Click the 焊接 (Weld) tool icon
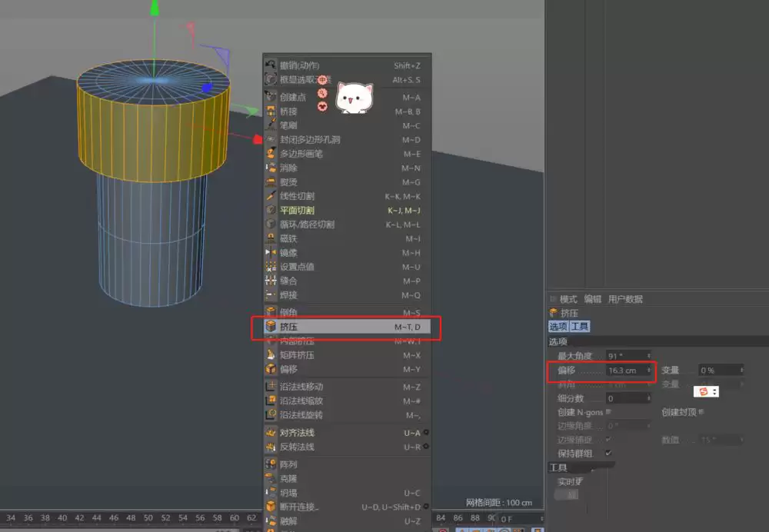 [x=272, y=294]
